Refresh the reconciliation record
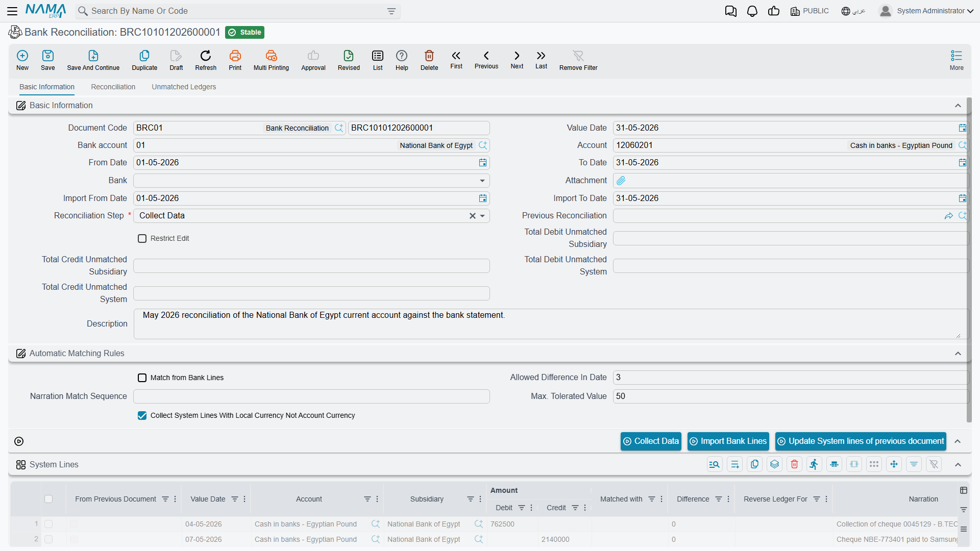Screen dimensions: 980x551 point(206,60)
